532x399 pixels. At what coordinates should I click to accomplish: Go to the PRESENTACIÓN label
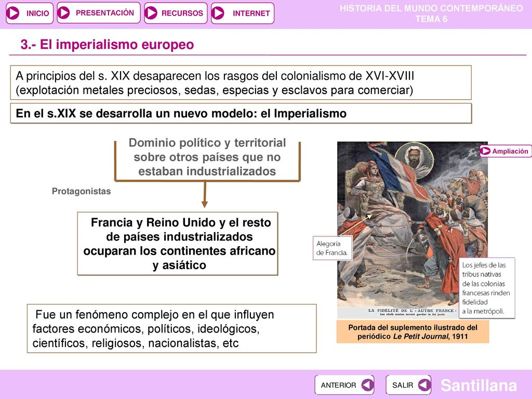105,13
